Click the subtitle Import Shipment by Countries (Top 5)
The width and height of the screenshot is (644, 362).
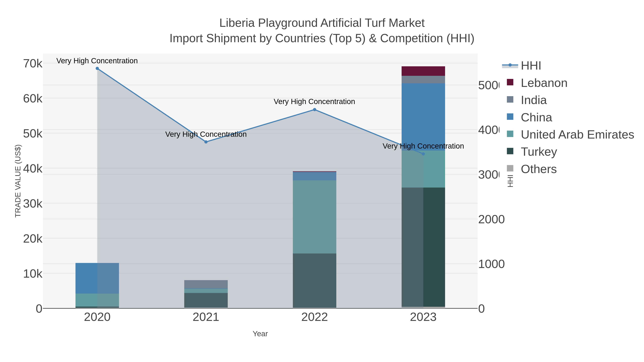point(267,38)
